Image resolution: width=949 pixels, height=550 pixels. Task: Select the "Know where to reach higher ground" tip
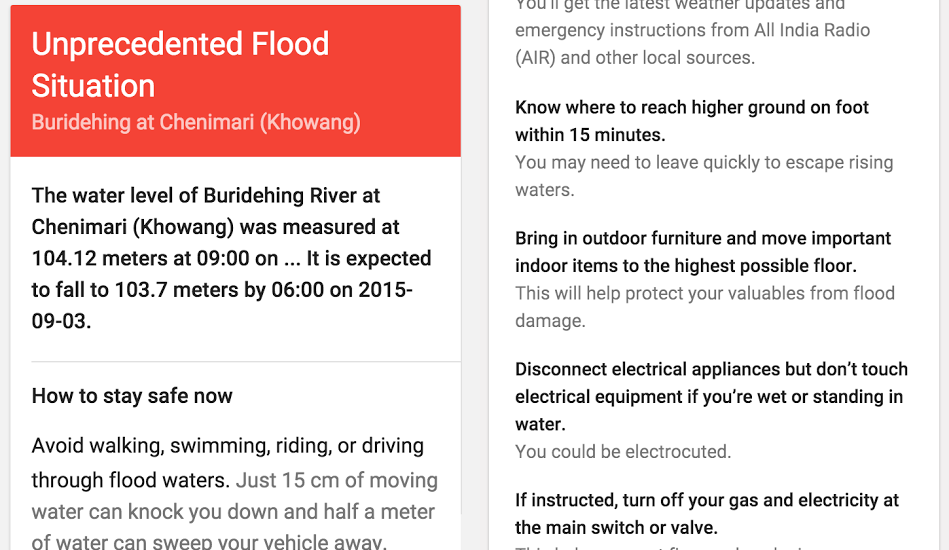pyautogui.click(x=692, y=108)
